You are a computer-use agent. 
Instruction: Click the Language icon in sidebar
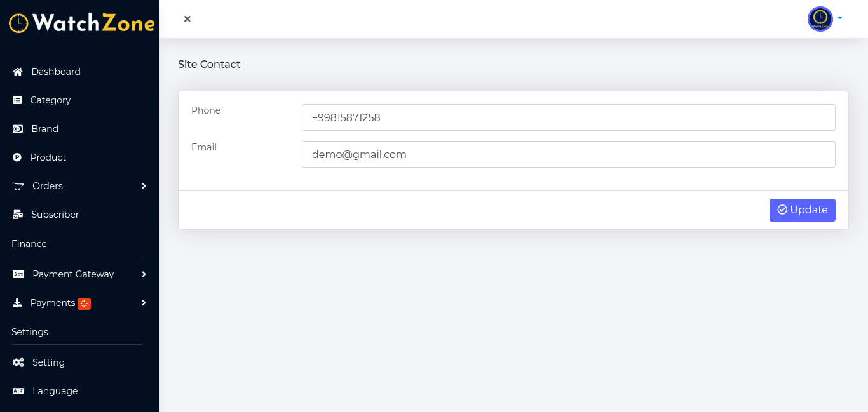click(18, 391)
